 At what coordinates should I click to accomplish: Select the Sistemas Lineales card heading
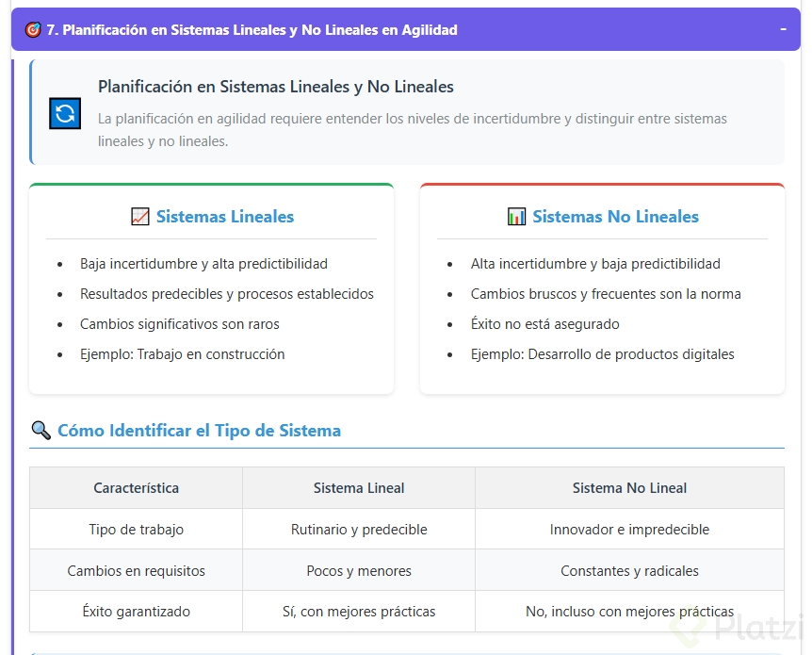tap(224, 217)
